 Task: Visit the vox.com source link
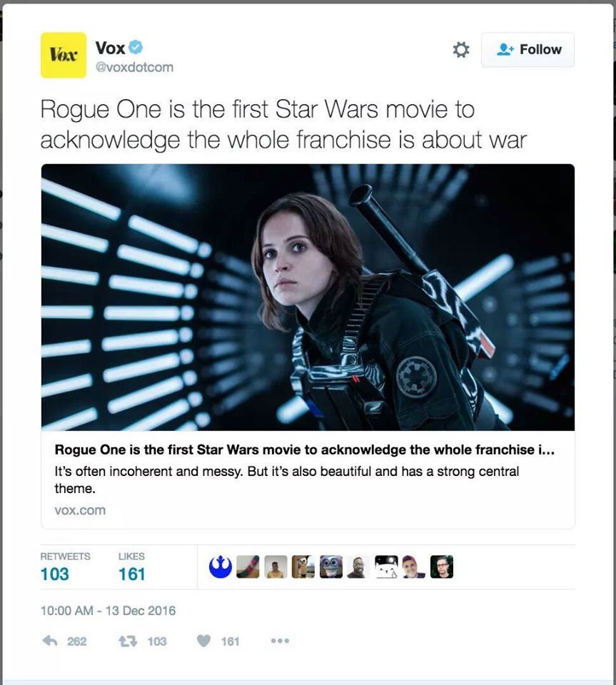(80, 510)
